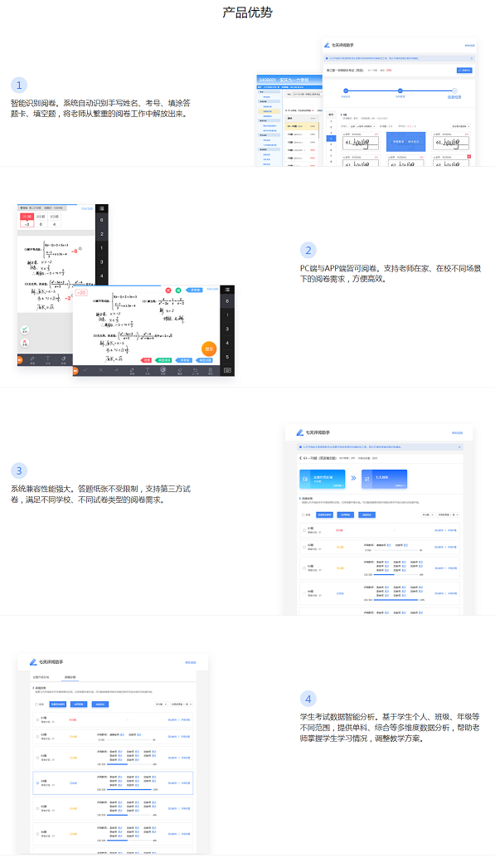Untick the checked highlighted row checkbox in section 4
Image resolution: width=495 pixels, height=868 pixels.
(37, 783)
